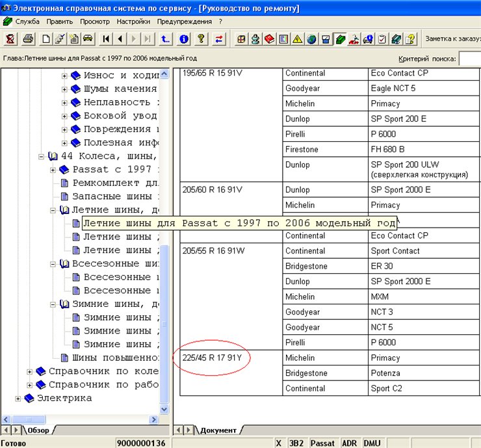This screenshot has height=448, width=481.
Task: Select 'Полезная инф' tree item
Action: [122, 142]
